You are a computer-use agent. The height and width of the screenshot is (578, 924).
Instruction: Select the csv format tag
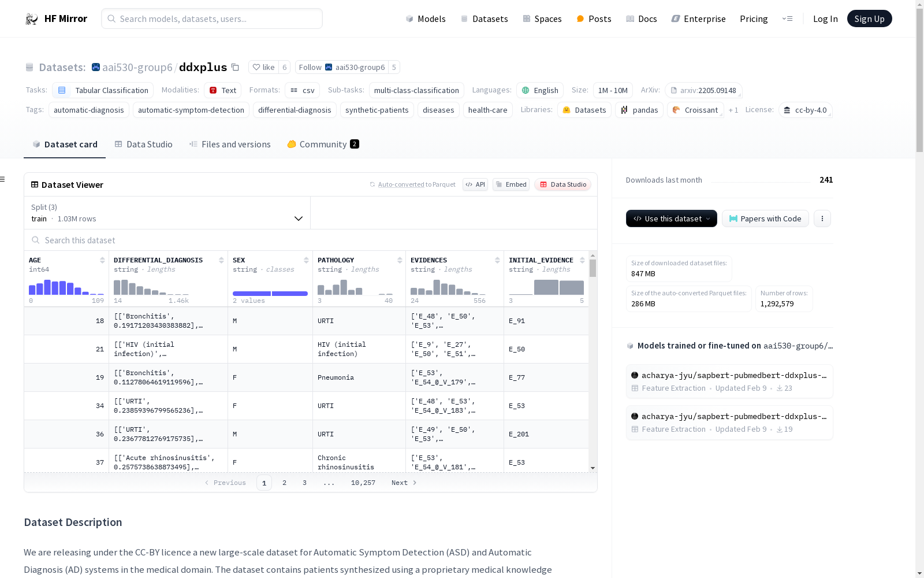click(302, 90)
